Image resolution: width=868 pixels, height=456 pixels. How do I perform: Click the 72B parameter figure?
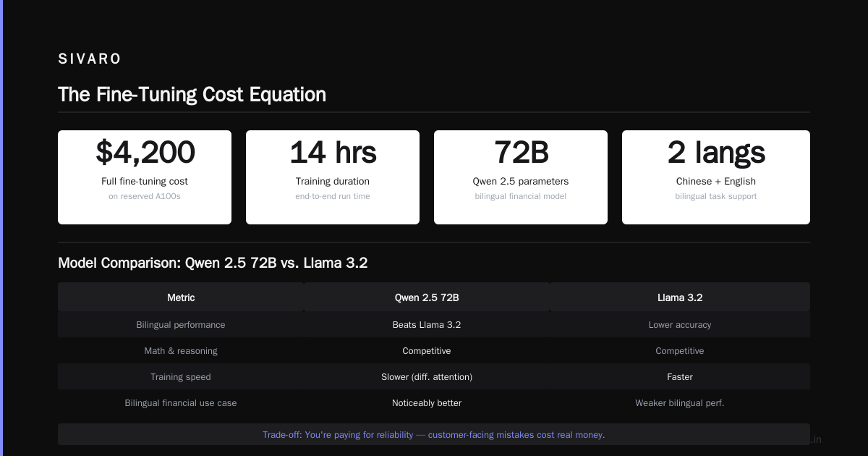(521, 152)
